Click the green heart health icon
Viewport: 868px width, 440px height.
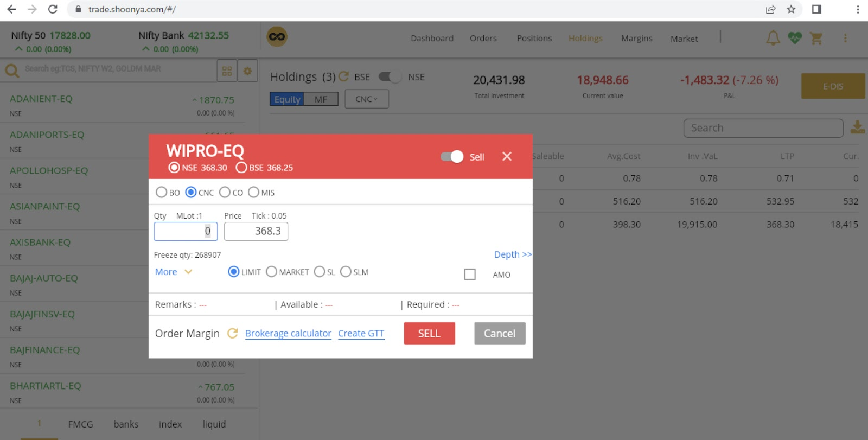point(795,38)
